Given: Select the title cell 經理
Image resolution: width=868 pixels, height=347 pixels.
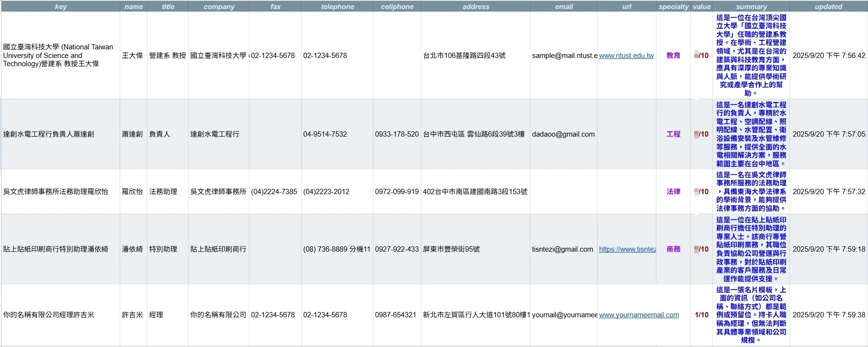Looking at the screenshot, I should click(168, 315).
